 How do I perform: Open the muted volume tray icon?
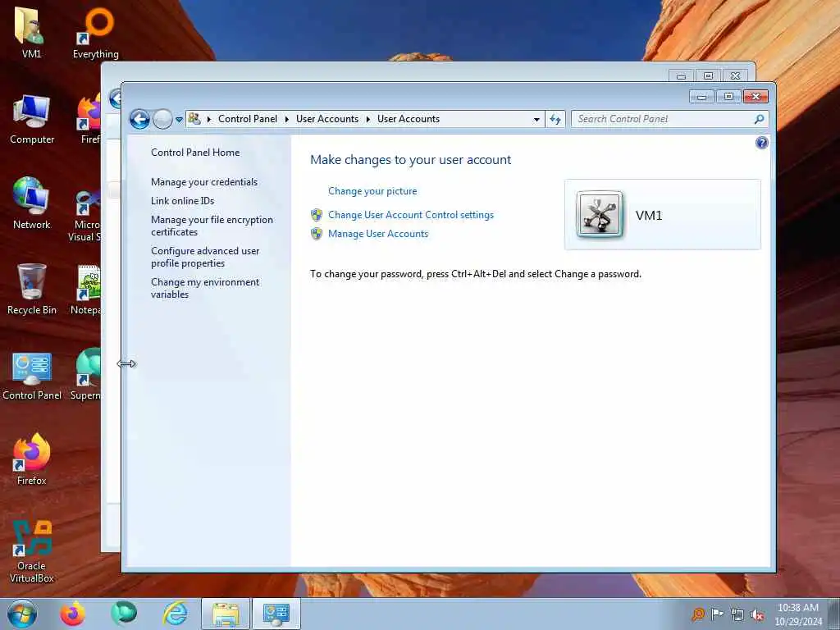pos(757,614)
